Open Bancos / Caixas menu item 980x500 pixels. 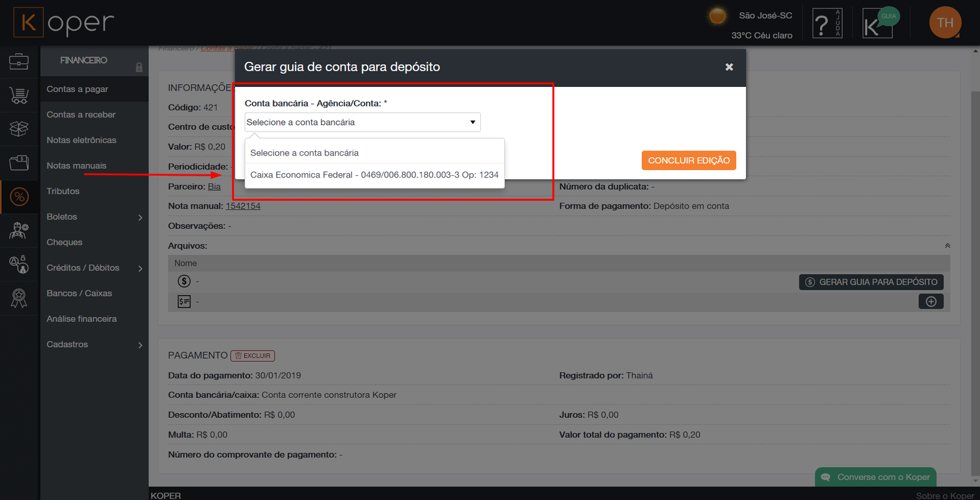click(x=79, y=294)
